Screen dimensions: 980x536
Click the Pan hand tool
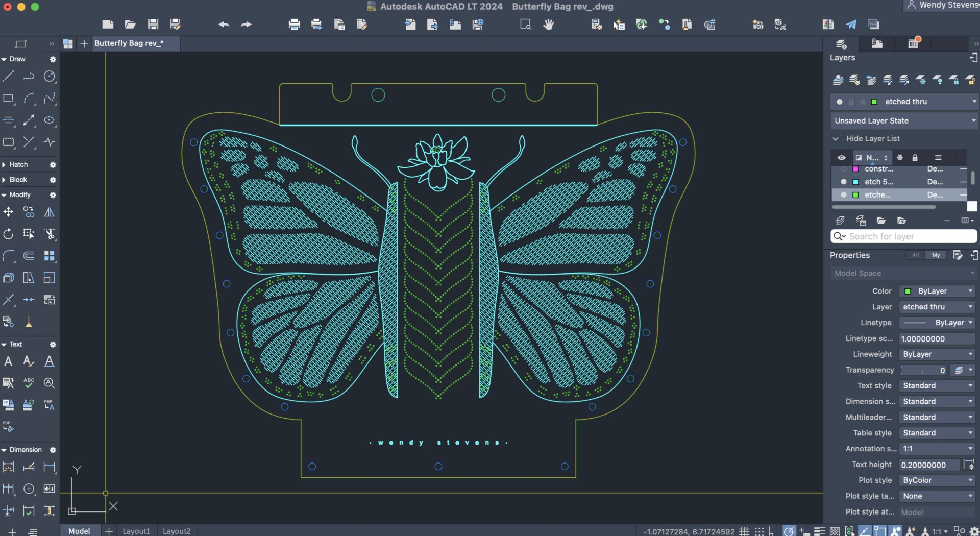[548, 25]
